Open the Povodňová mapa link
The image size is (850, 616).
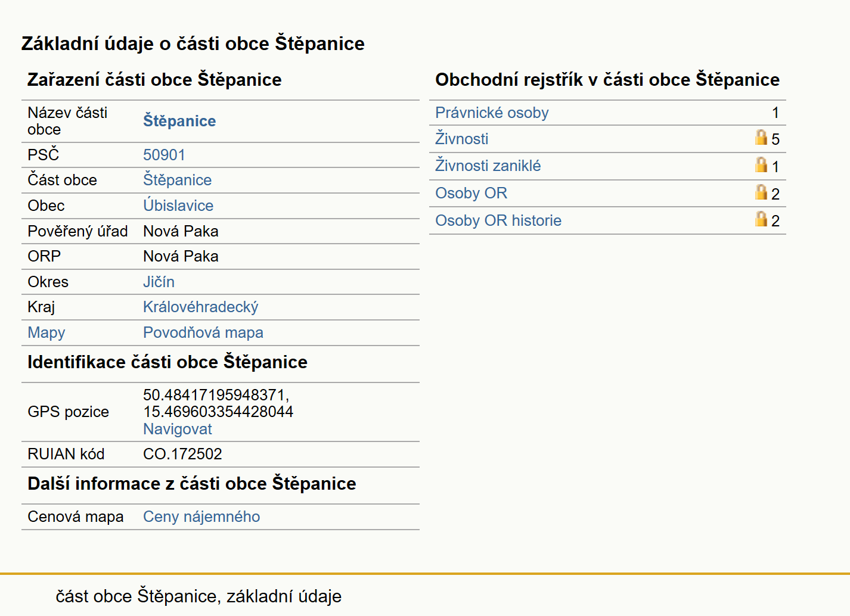point(203,332)
